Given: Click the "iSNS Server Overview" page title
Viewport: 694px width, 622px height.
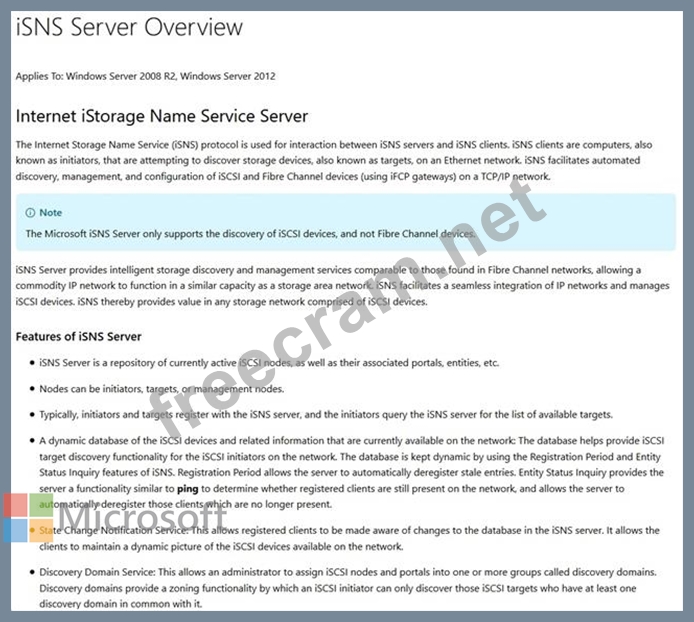Looking at the screenshot, I should coord(129,27).
